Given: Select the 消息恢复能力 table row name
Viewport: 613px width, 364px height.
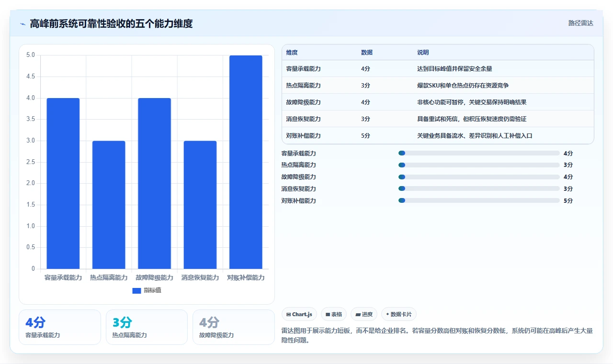Looking at the screenshot, I should [x=304, y=119].
